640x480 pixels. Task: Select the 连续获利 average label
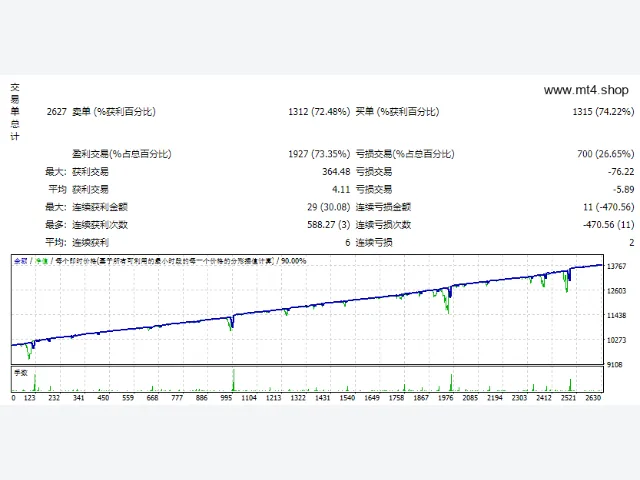click(90, 242)
